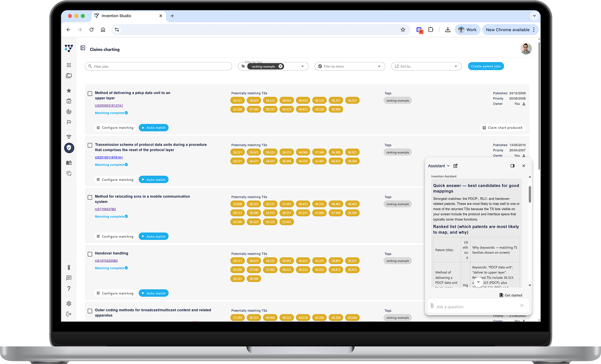The width and height of the screenshot is (601, 364).
Task: Click the open book sidebar icon
Action: pyautogui.click(x=69, y=163)
